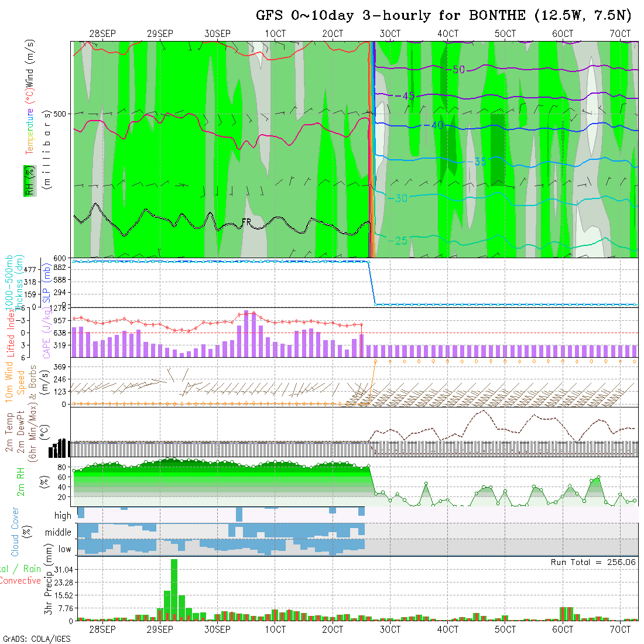Click the Run Total = 256.06 text
The image size is (644, 644).
pyautogui.click(x=593, y=562)
